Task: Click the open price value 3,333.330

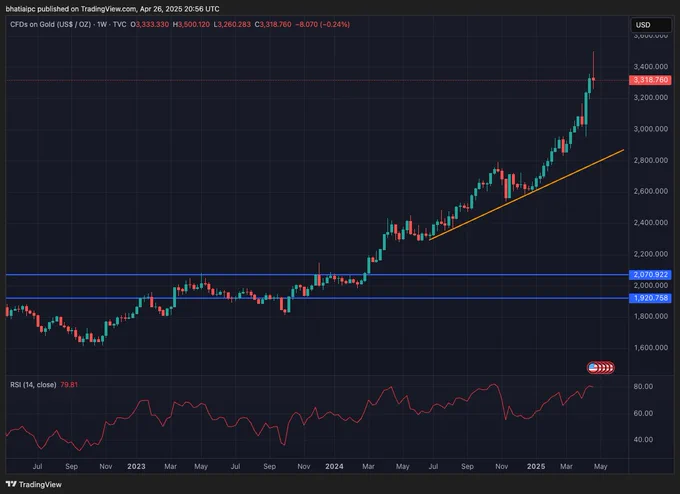Action: (x=152, y=24)
